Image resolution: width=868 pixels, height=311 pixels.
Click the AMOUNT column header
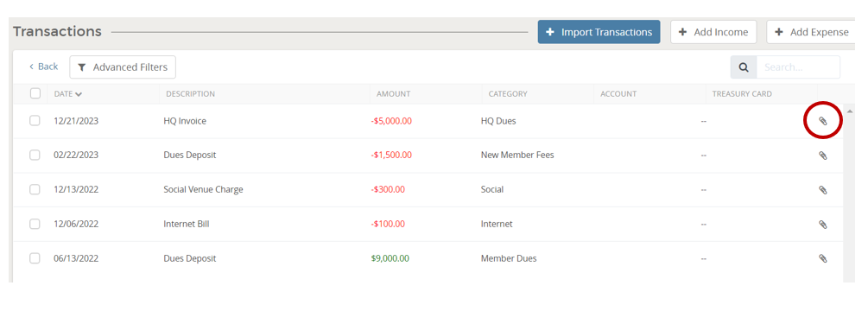click(394, 94)
